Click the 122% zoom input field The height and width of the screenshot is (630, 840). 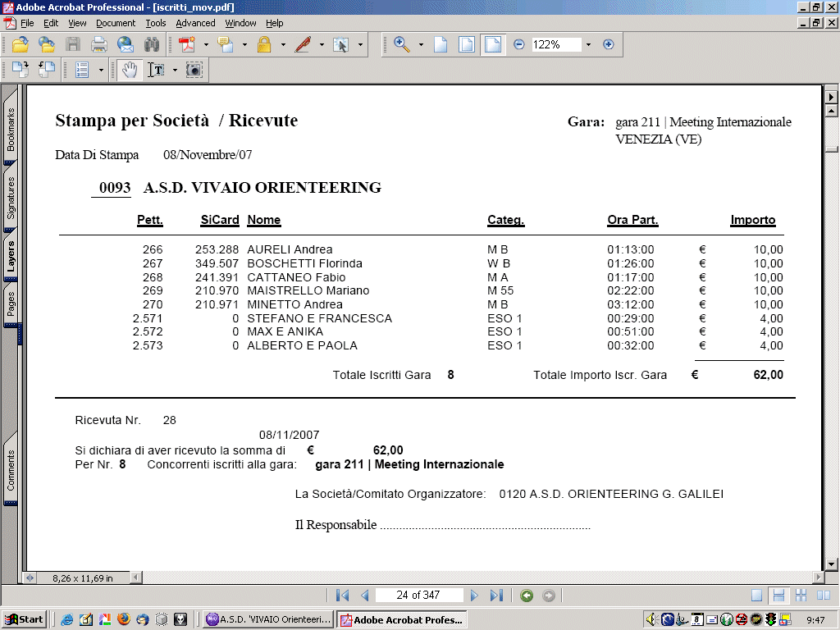[556, 44]
